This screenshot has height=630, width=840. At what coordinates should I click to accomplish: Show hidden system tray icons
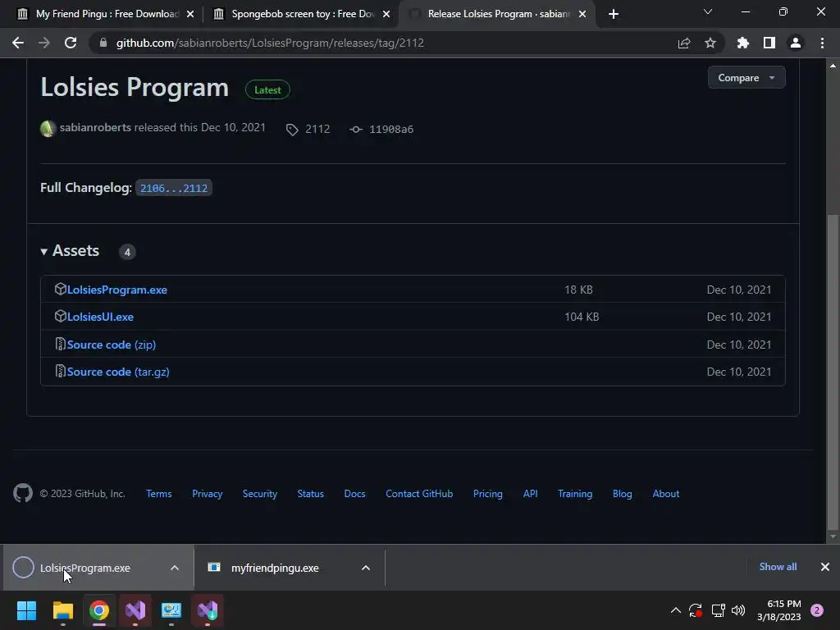(x=676, y=610)
